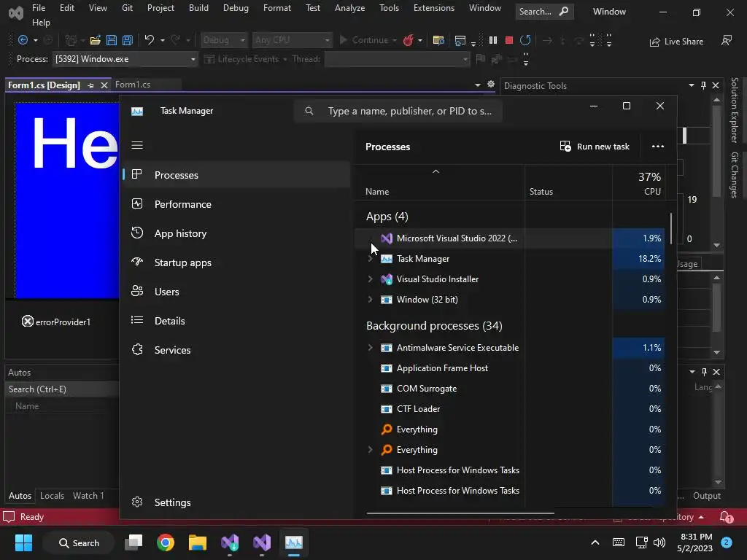Viewport: 747px width, 560px height.
Task: Open the Extensions menu
Action: click(433, 8)
